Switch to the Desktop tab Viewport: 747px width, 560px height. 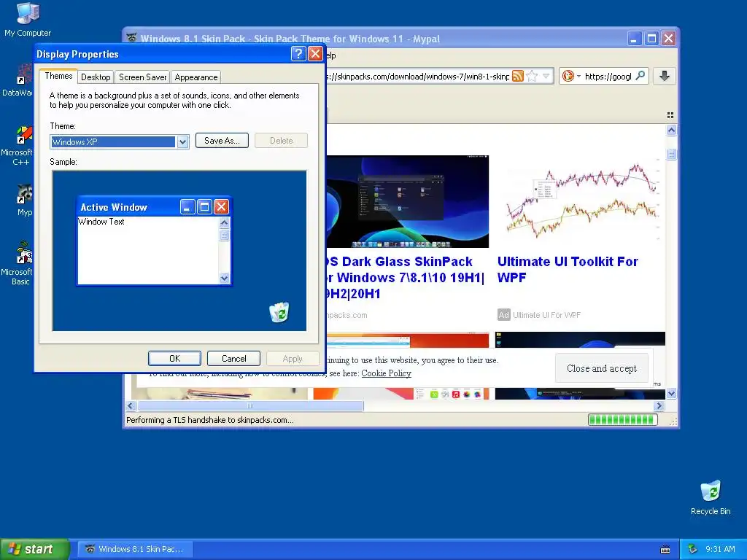[x=96, y=77]
